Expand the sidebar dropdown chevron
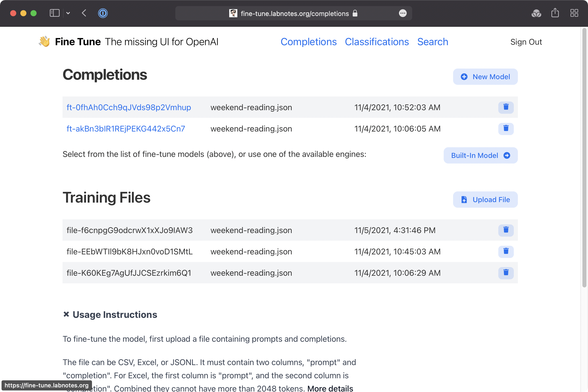The image size is (588, 392). 68,13
